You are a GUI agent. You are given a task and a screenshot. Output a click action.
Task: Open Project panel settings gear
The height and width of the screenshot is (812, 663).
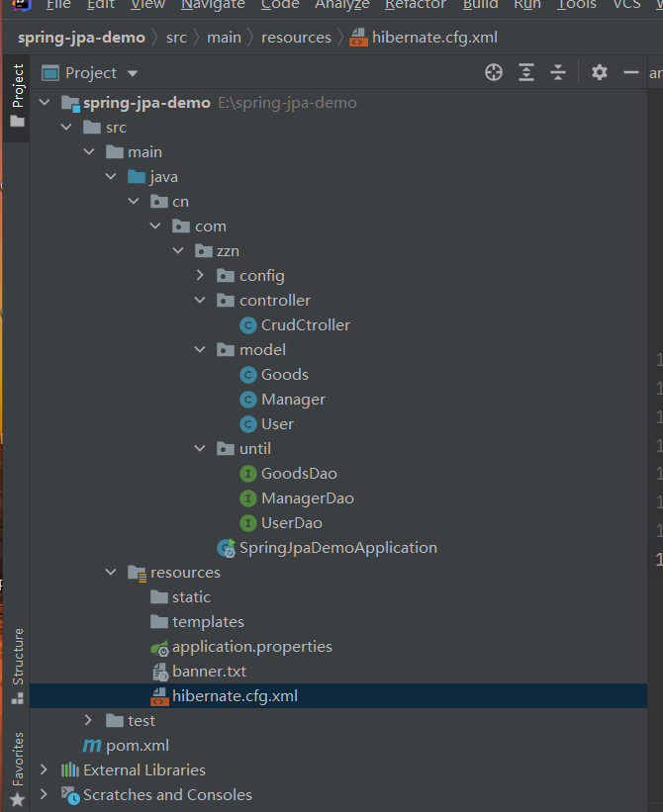click(x=600, y=72)
